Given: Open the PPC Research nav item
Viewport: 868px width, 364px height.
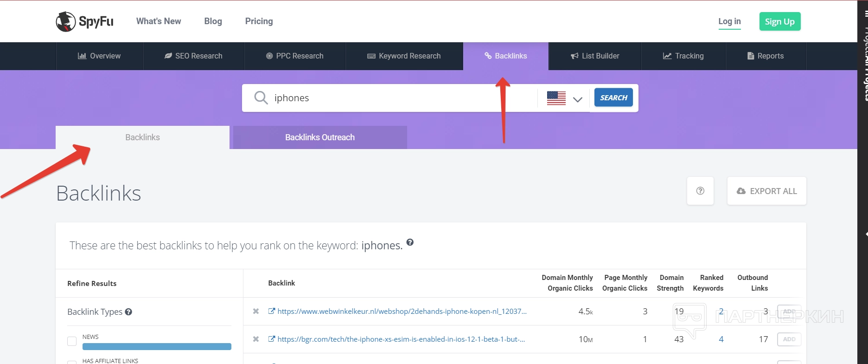Looking at the screenshot, I should point(295,56).
